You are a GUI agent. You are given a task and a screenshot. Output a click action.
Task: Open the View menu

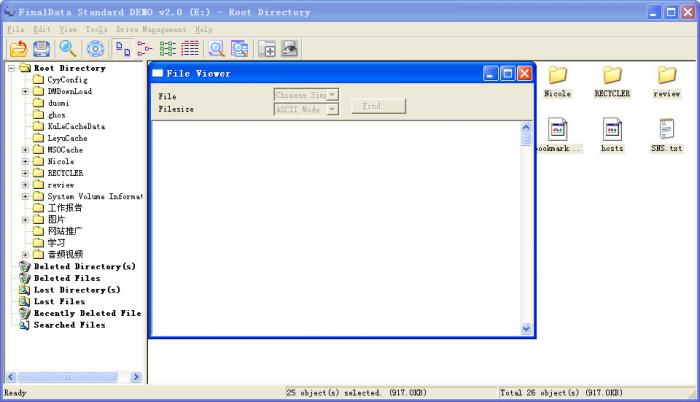68,29
